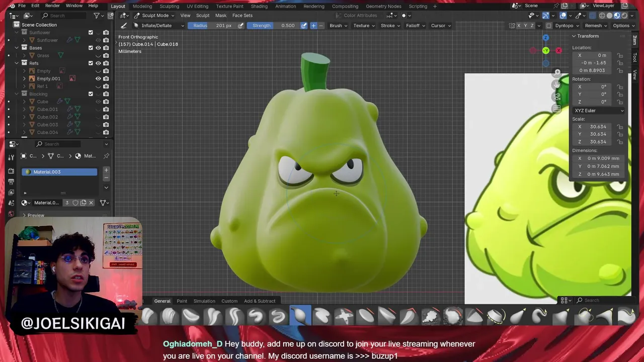This screenshot has height=362, width=644.
Task: Toggle viewport gizmos icon
Action: [x=546, y=16]
